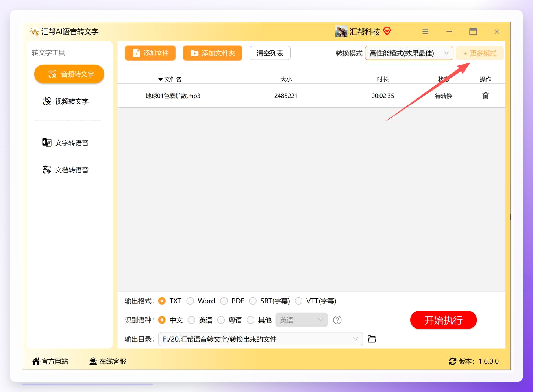Click the 汇帮AI语音转文字 app logo
533x392 pixels.
[34, 31]
